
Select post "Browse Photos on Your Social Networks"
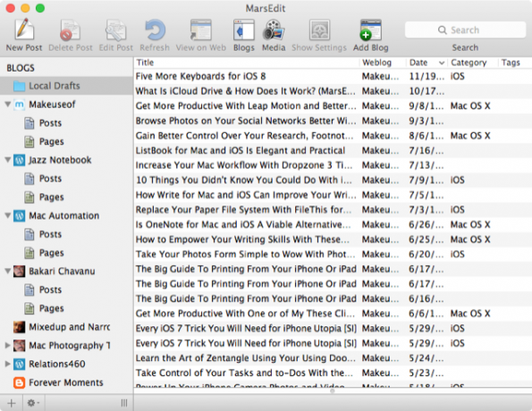(333, 121)
